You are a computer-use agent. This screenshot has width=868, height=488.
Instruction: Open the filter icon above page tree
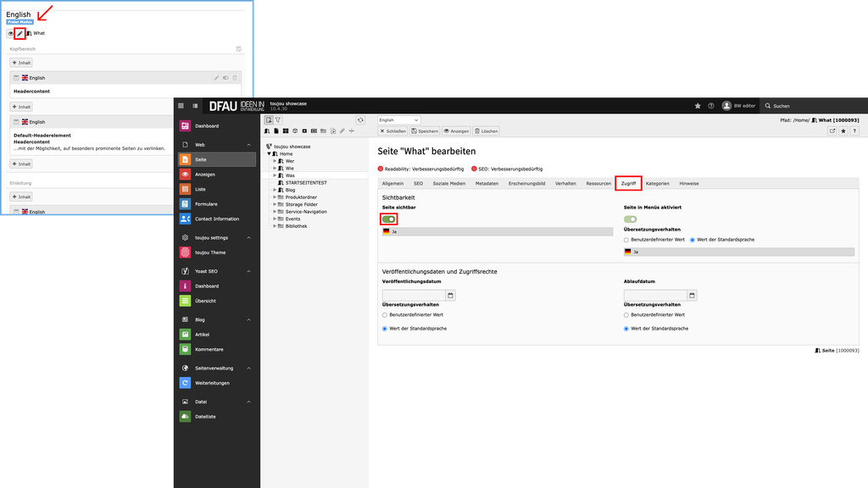click(x=278, y=120)
